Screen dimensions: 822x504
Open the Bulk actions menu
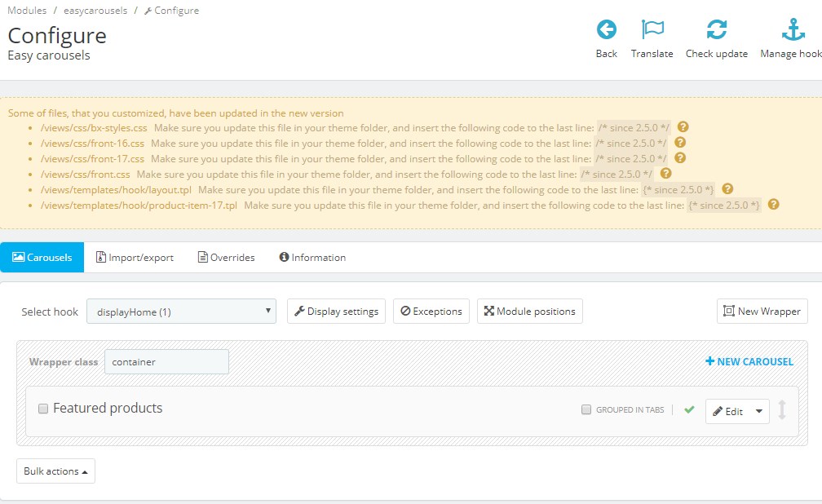pos(55,471)
